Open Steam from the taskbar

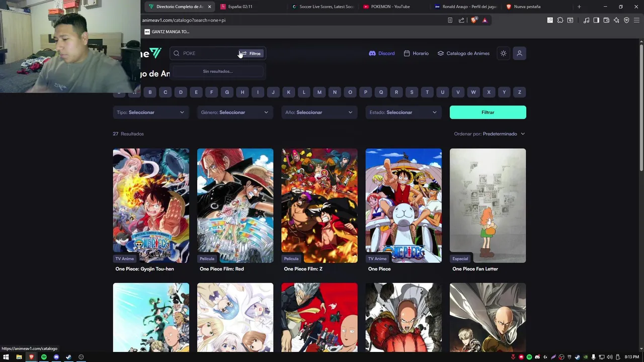click(68, 357)
